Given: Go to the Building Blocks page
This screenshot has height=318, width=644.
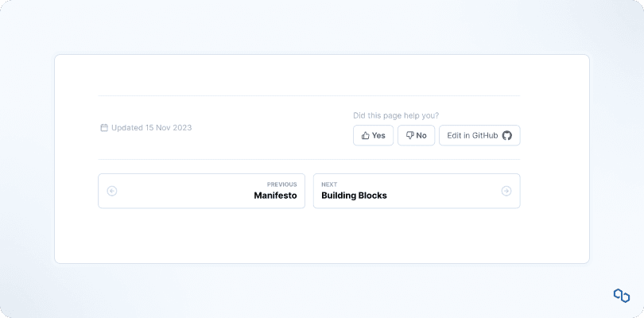Looking at the screenshot, I should (354, 196).
